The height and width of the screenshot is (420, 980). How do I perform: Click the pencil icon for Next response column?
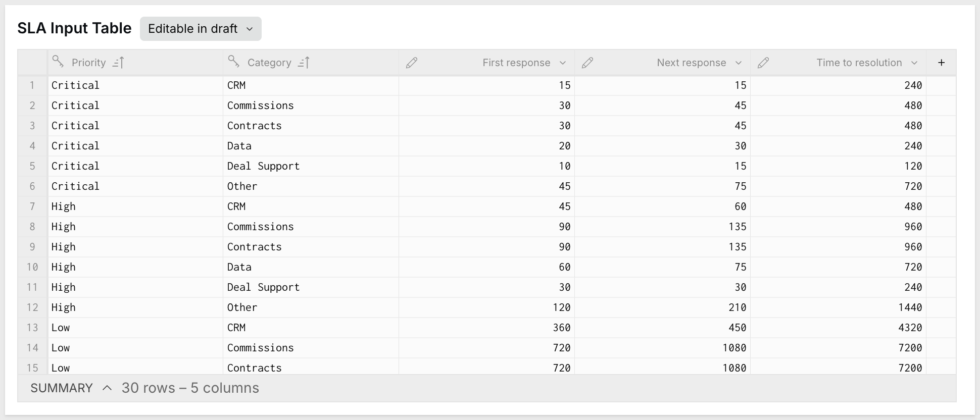click(x=587, y=63)
